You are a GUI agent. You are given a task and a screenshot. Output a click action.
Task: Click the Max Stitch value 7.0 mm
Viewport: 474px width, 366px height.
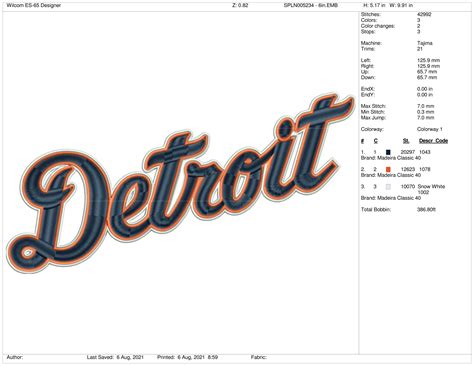[x=425, y=106]
